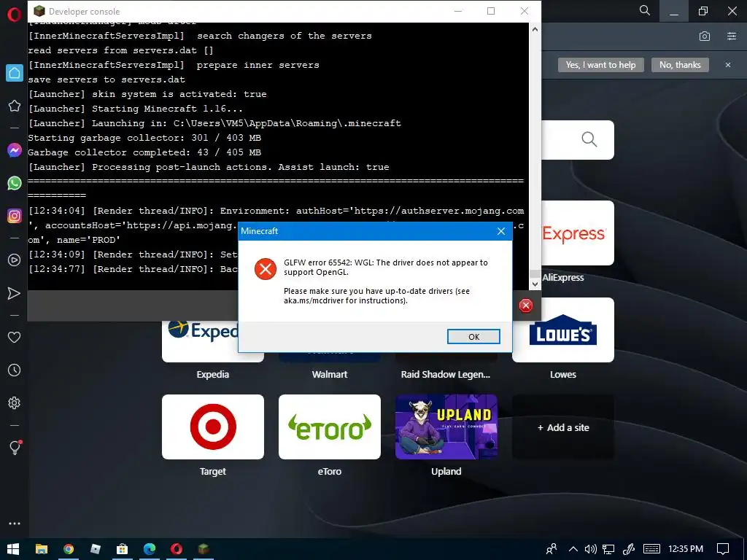Click the Raid Shadow Legends label
Viewport: 747px width, 560px height.
[446, 374]
